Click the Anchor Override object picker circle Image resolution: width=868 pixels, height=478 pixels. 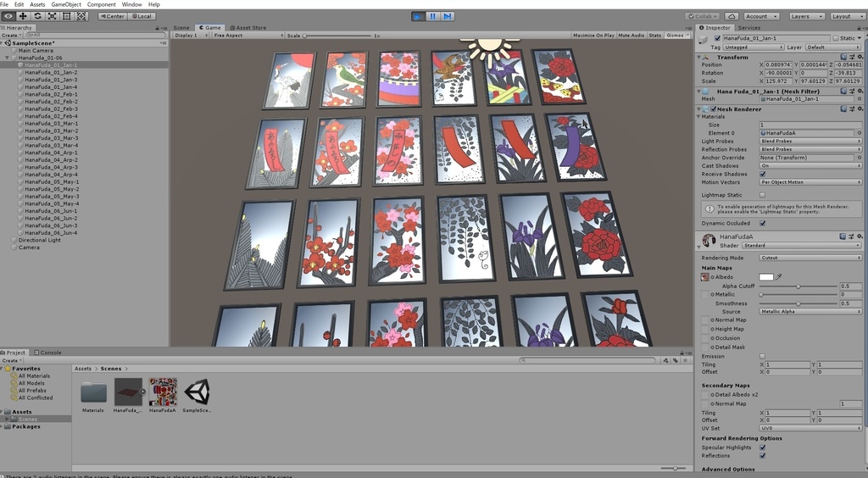(860, 158)
